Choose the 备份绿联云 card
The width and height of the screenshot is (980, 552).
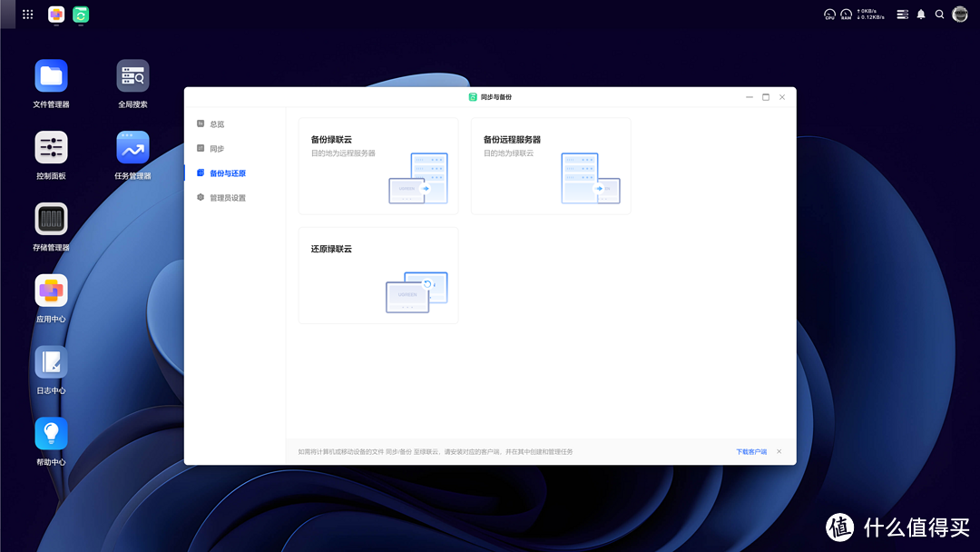(x=378, y=166)
